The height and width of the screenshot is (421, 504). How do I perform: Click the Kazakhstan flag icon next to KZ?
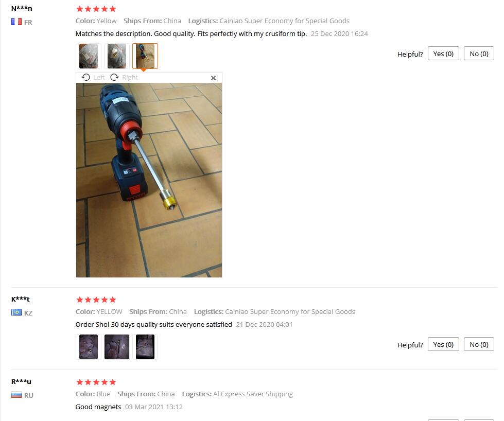pos(16,312)
